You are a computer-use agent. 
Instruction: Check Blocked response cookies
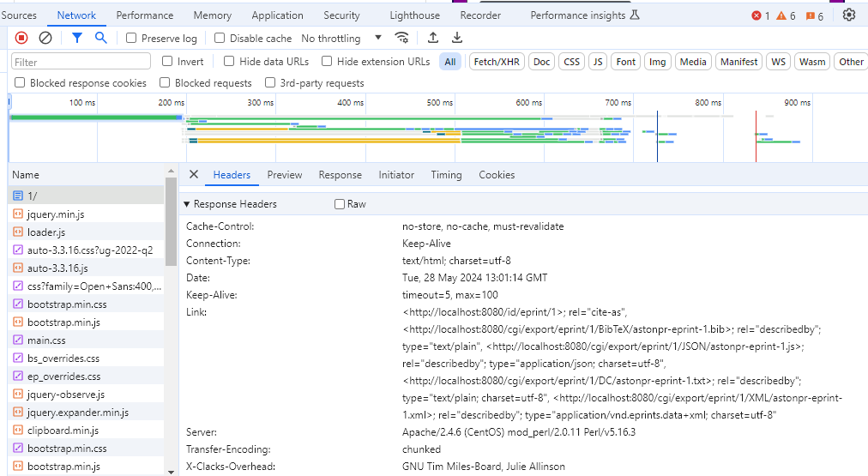tap(20, 82)
